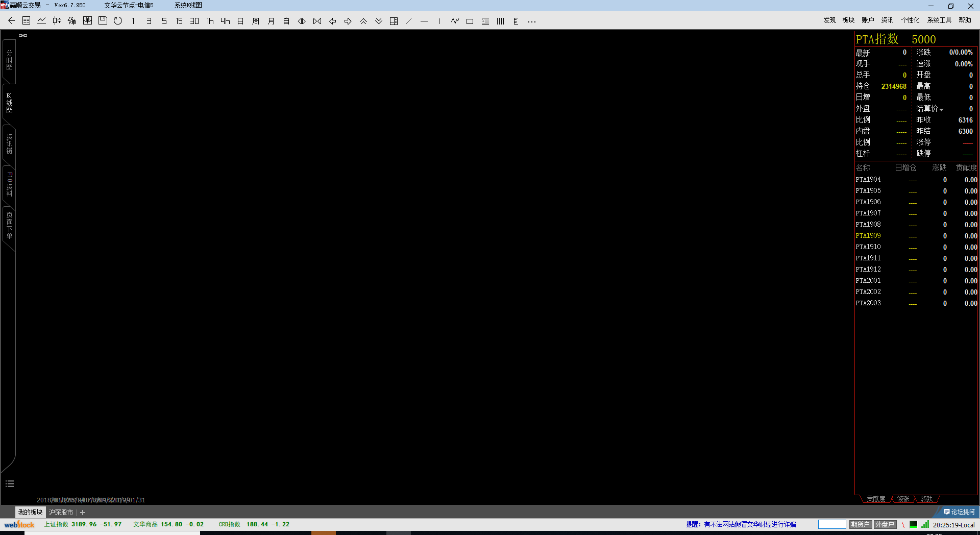Select the rectangle drawing tool

(470, 21)
